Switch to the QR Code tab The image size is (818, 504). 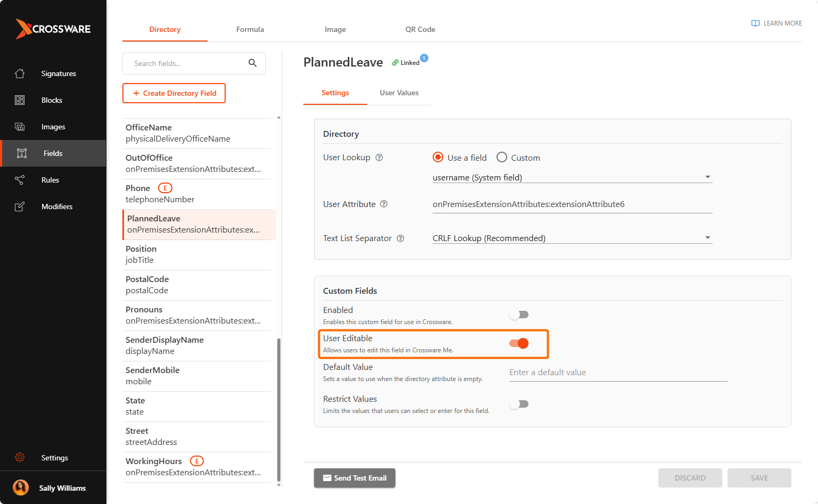(420, 29)
